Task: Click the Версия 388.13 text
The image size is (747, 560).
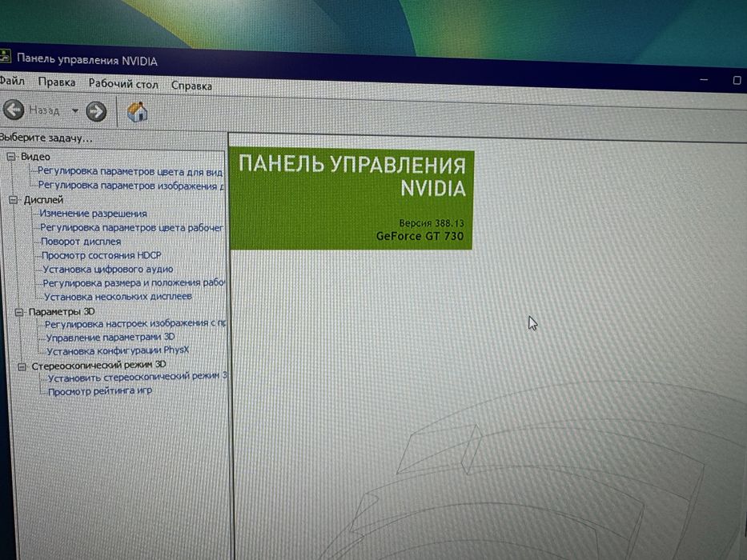Action: pyautogui.click(x=431, y=223)
